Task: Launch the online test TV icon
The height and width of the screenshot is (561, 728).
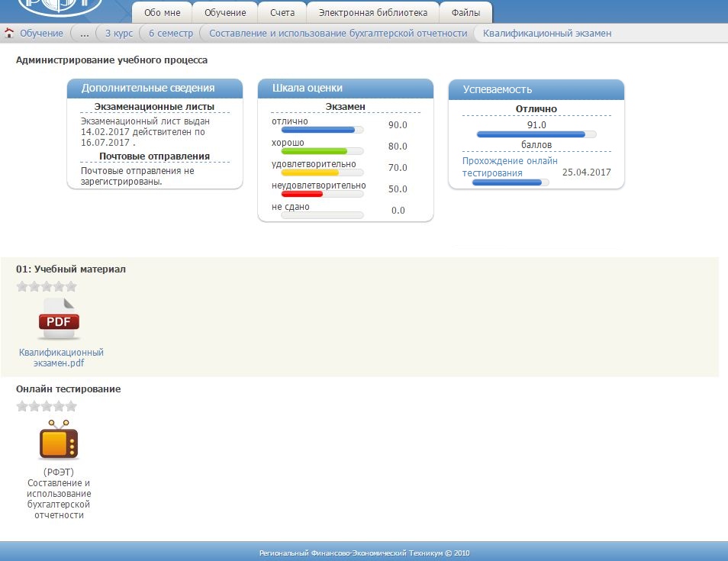Action: tap(59, 440)
